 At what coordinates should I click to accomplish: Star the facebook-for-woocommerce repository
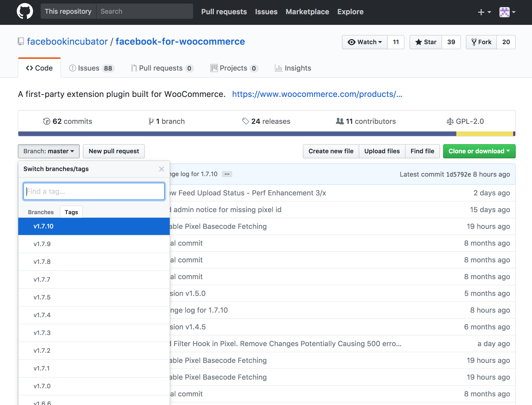(x=426, y=42)
